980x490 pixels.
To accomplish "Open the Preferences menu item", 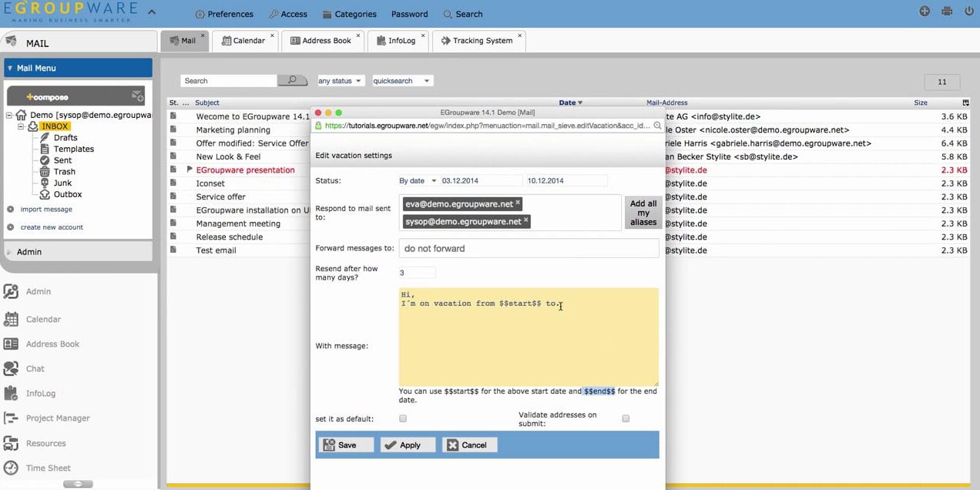I will [224, 14].
